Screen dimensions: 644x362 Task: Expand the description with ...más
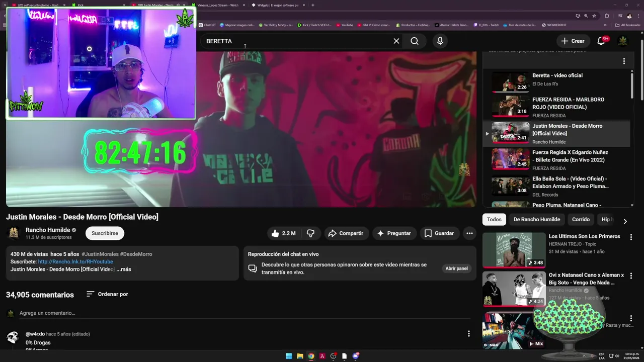[x=124, y=269]
